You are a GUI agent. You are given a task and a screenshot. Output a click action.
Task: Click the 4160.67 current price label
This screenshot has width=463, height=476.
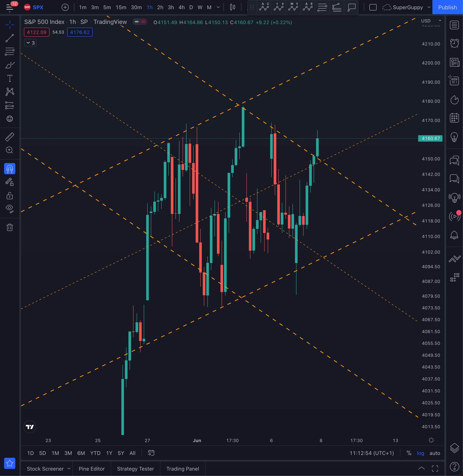[430, 138]
